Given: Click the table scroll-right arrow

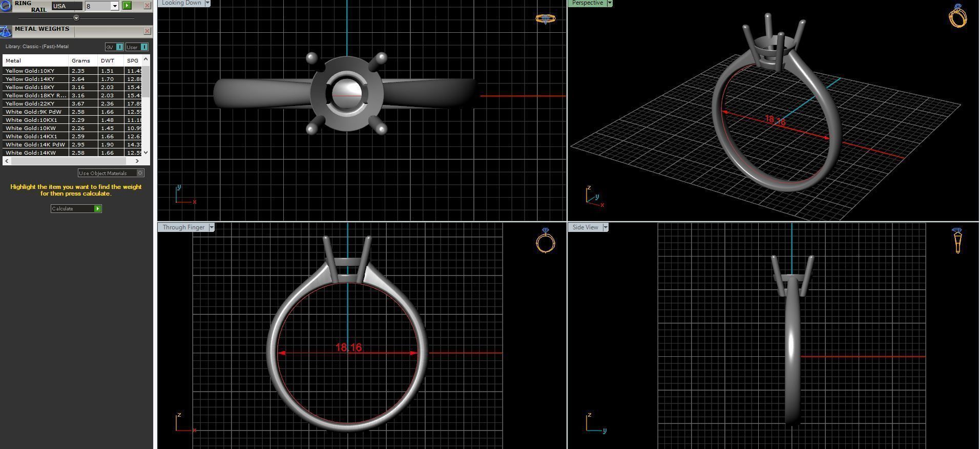Looking at the screenshot, I should tap(137, 161).
